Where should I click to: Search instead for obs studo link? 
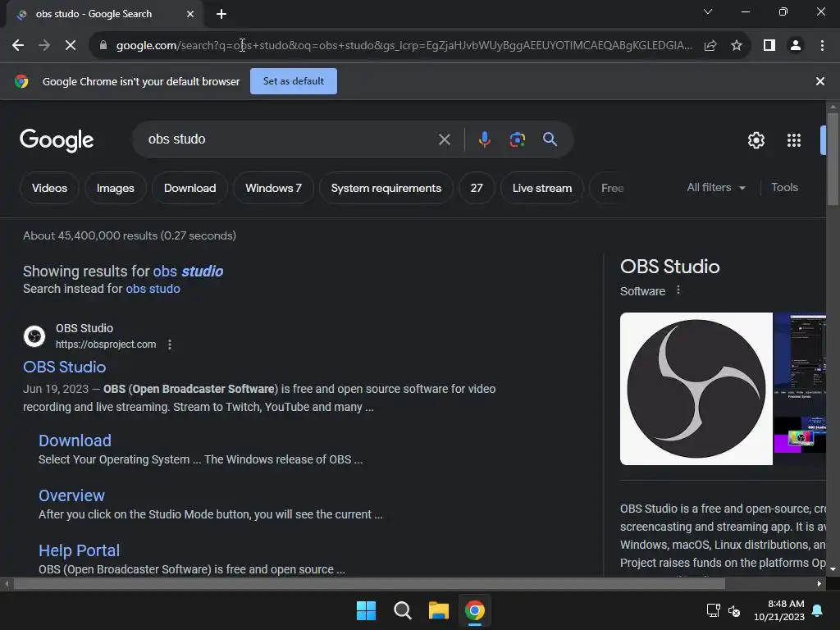point(153,289)
